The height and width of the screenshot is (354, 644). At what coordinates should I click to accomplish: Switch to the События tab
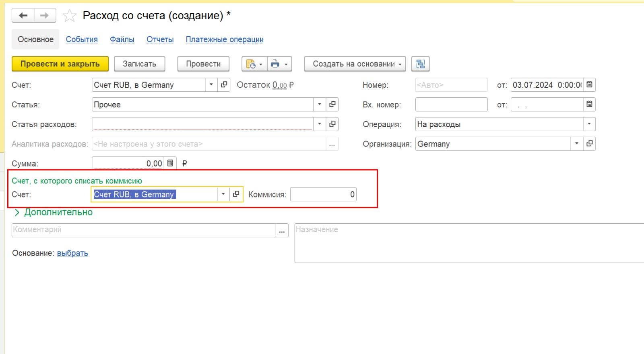coord(82,39)
